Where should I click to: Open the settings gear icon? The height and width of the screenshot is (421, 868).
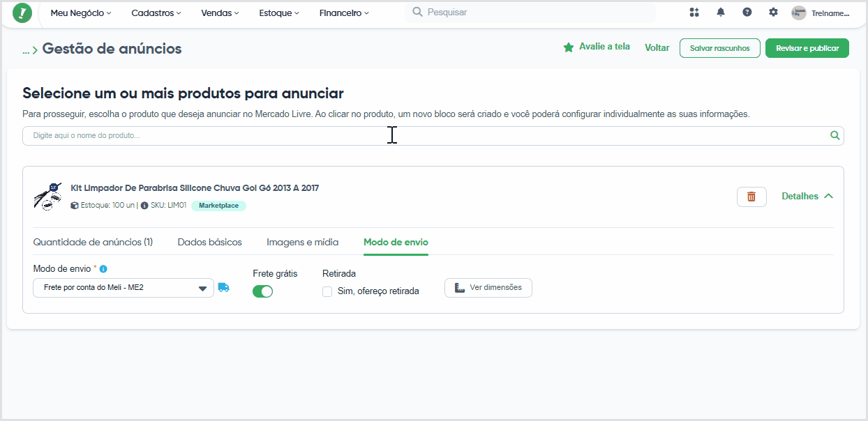[773, 13]
